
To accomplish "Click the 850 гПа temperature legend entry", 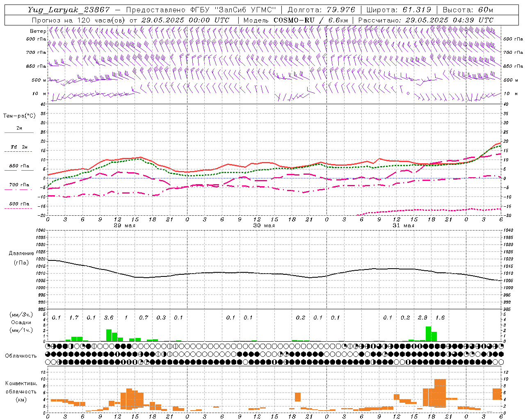I will (x=19, y=166).
